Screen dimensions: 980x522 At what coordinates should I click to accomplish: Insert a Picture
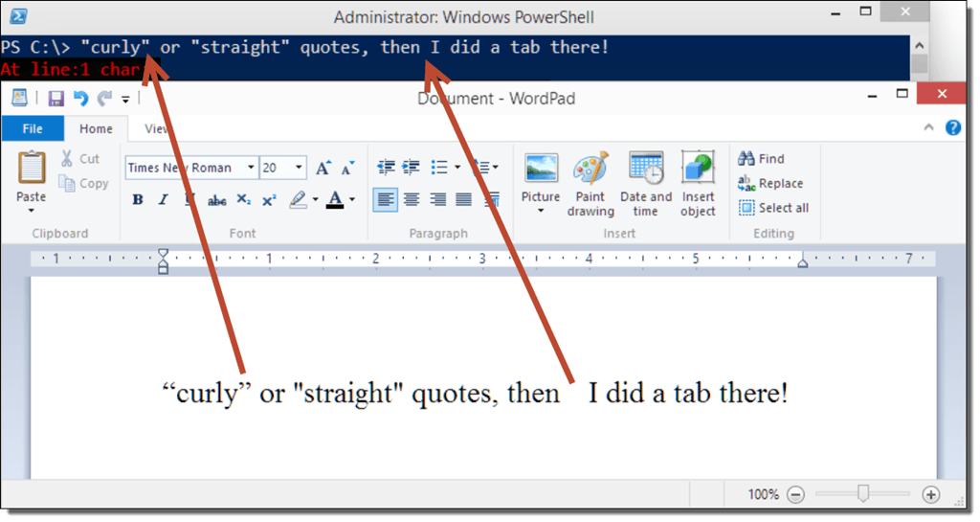(x=541, y=177)
